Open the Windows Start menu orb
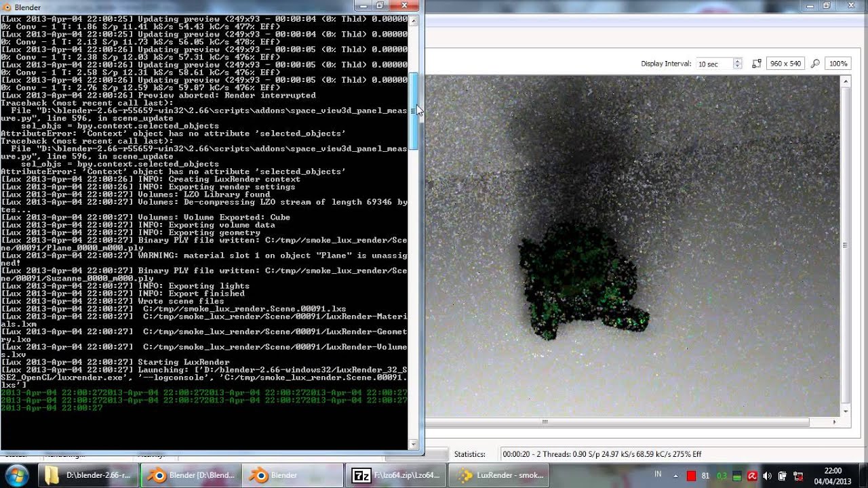 click(16, 474)
